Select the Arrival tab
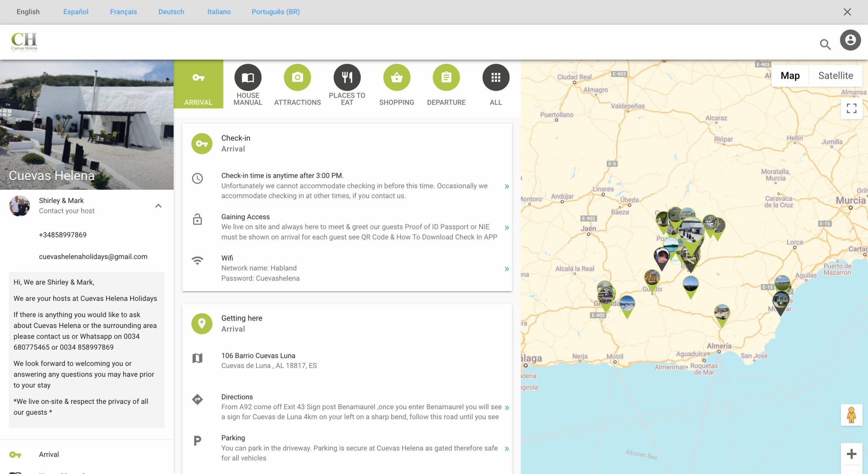Screen dimensions: 868x474 [198, 84]
